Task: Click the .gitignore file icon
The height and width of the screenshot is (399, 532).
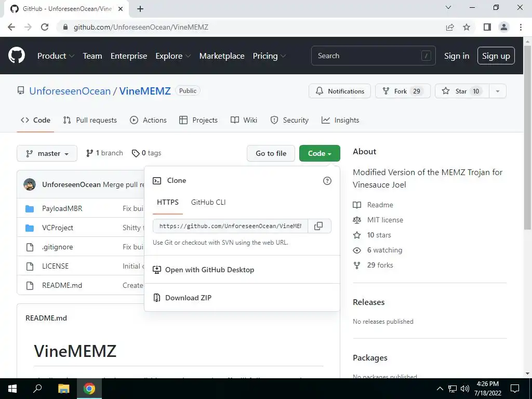Action: tap(30, 247)
